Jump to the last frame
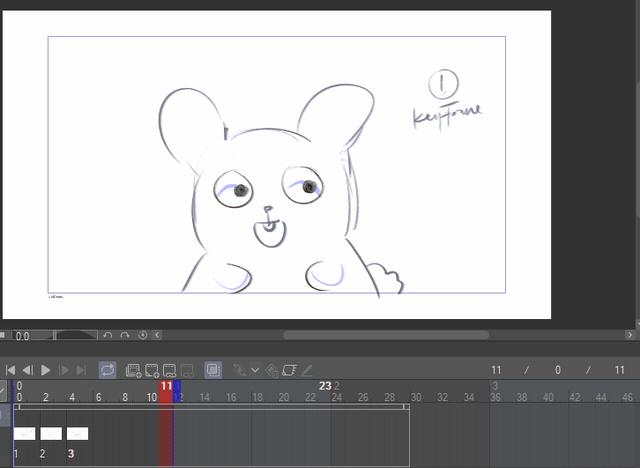640x468 pixels. point(82,370)
